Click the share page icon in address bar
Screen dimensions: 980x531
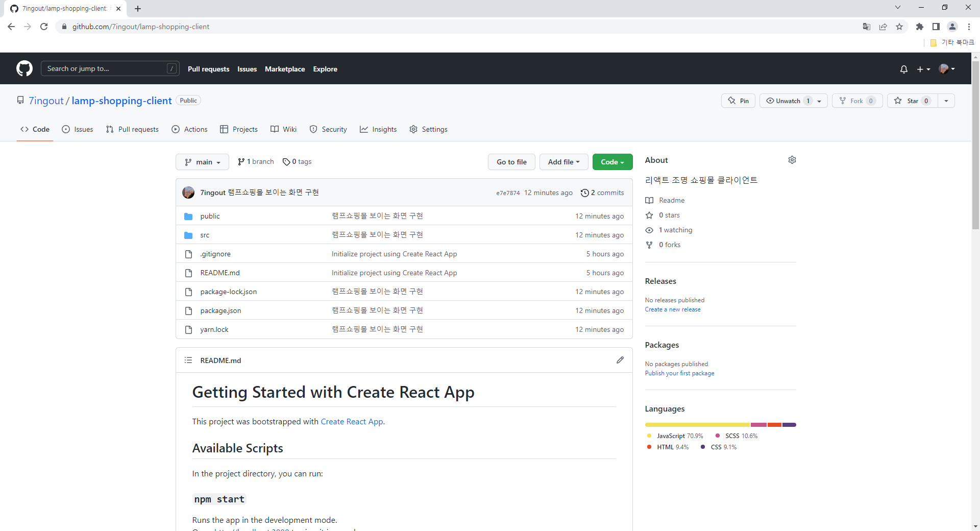[x=883, y=27]
